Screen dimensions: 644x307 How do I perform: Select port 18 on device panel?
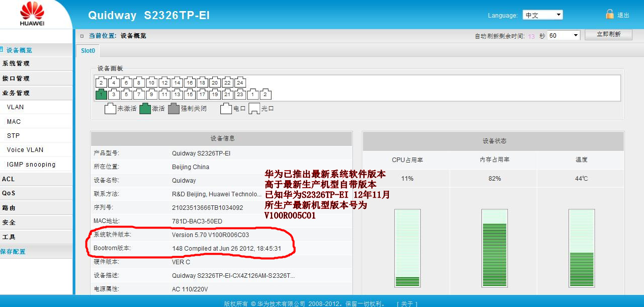click(202, 83)
